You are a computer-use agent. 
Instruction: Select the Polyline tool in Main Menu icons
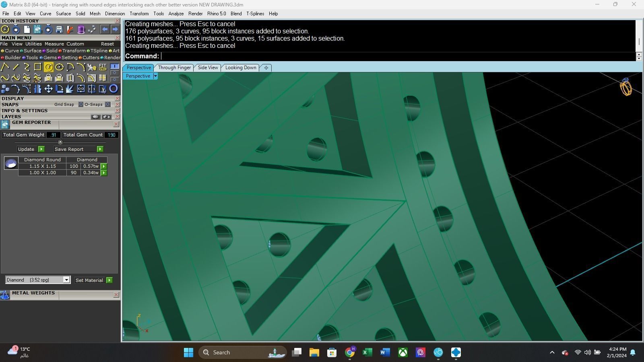(5, 67)
